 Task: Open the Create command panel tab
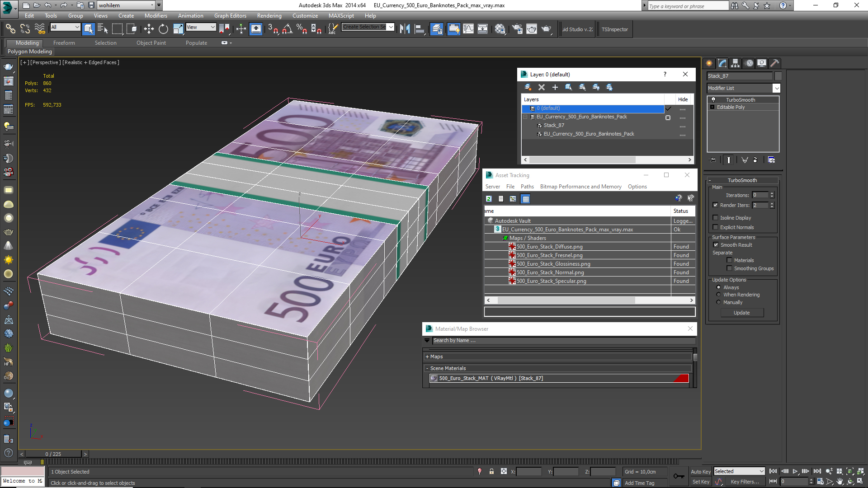tap(709, 63)
